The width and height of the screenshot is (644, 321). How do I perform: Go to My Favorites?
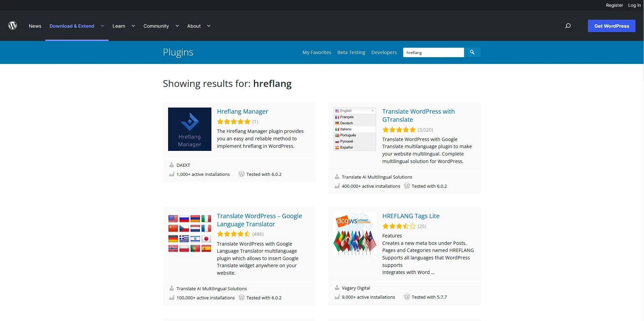click(317, 52)
